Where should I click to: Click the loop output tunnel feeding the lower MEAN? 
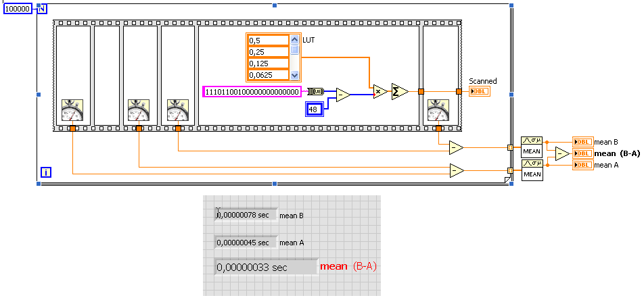click(x=510, y=170)
